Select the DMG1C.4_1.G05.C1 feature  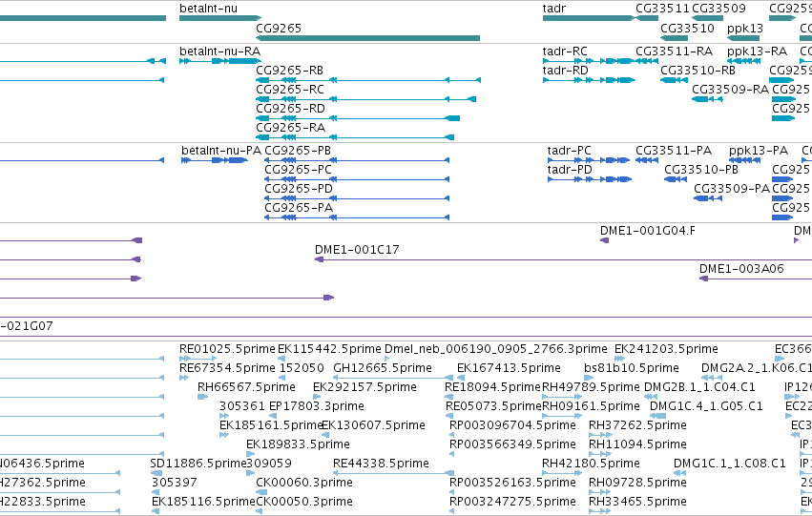[657, 416]
